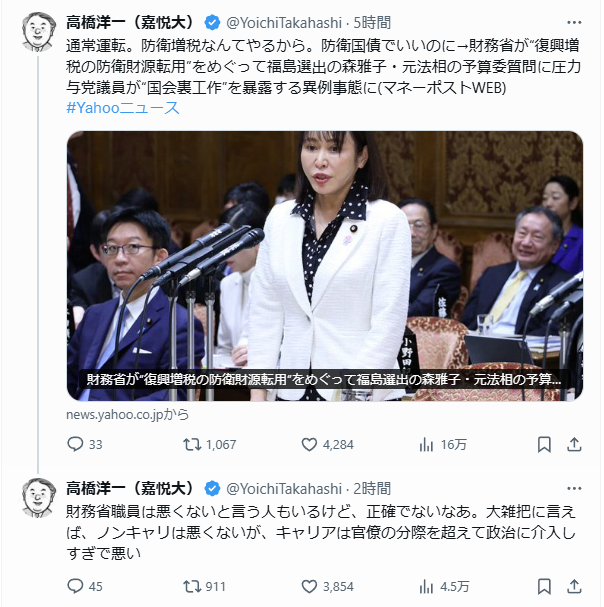Like the first tweet with 4,284 likes
604x607 pixels.
click(327, 444)
